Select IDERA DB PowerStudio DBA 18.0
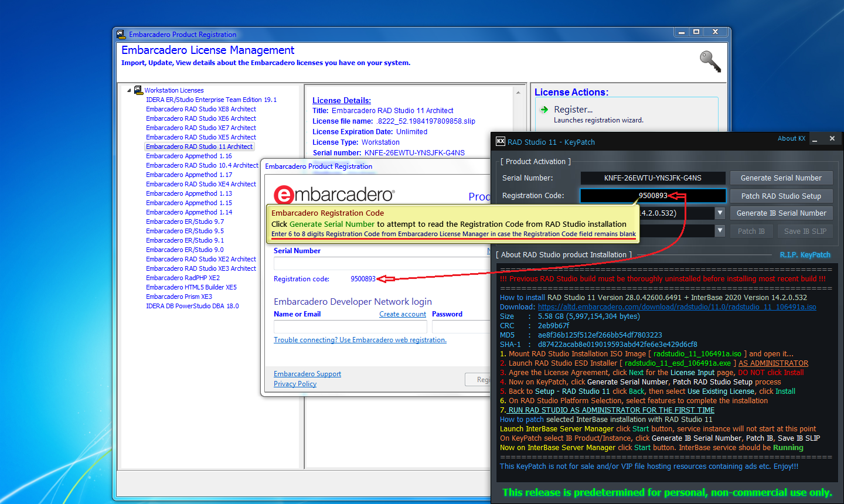Image resolution: width=844 pixels, height=504 pixels. click(192, 306)
